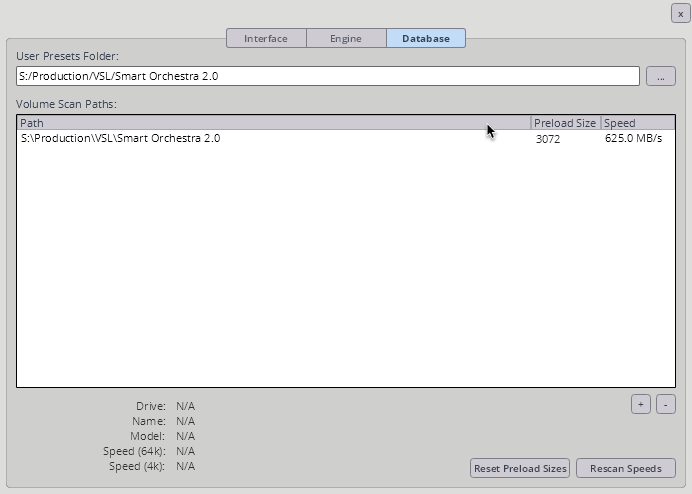Browse for presets folder with ellipsis button
Viewport: 692px width, 494px height.
point(661,76)
